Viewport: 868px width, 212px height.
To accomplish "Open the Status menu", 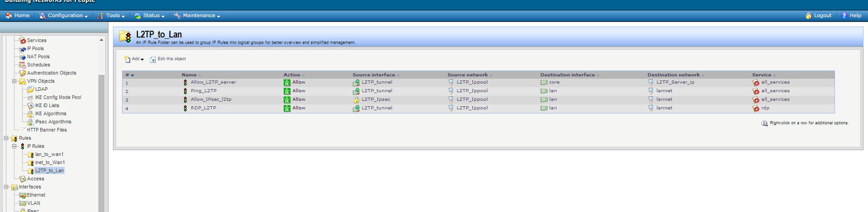I will coord(149,15).
